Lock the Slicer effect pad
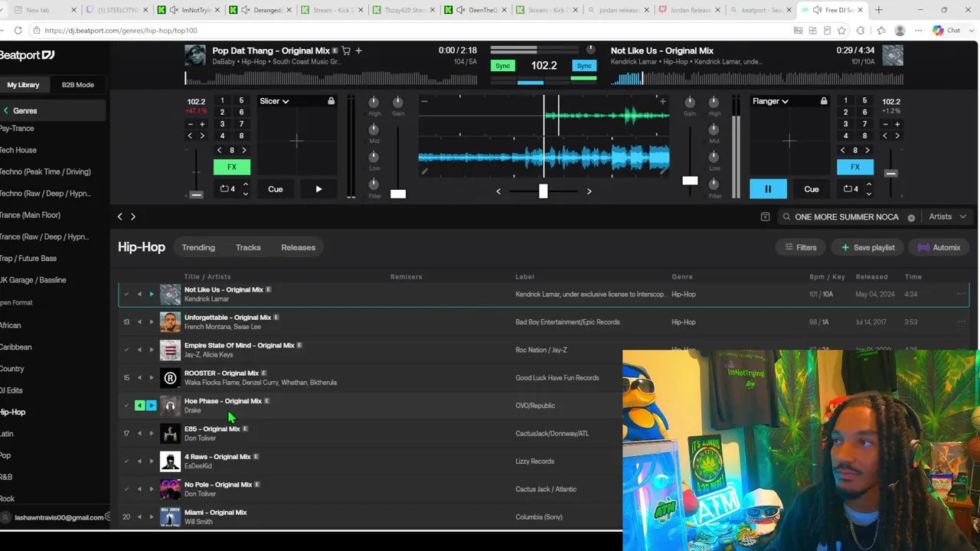This screenshot has height=551, width=980. pos(331,101)
